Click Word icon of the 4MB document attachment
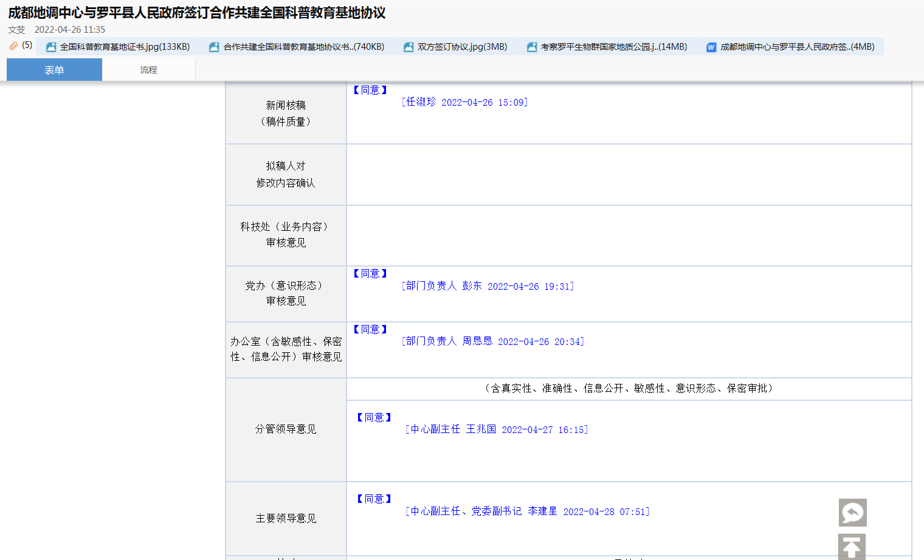The image size is (924, 560). point(711,47)
